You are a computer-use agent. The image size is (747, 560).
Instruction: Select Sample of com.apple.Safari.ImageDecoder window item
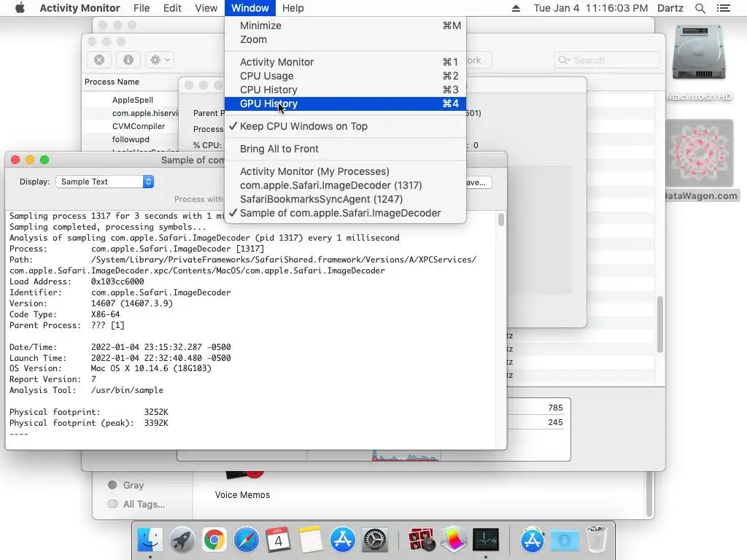coord(345,213)
